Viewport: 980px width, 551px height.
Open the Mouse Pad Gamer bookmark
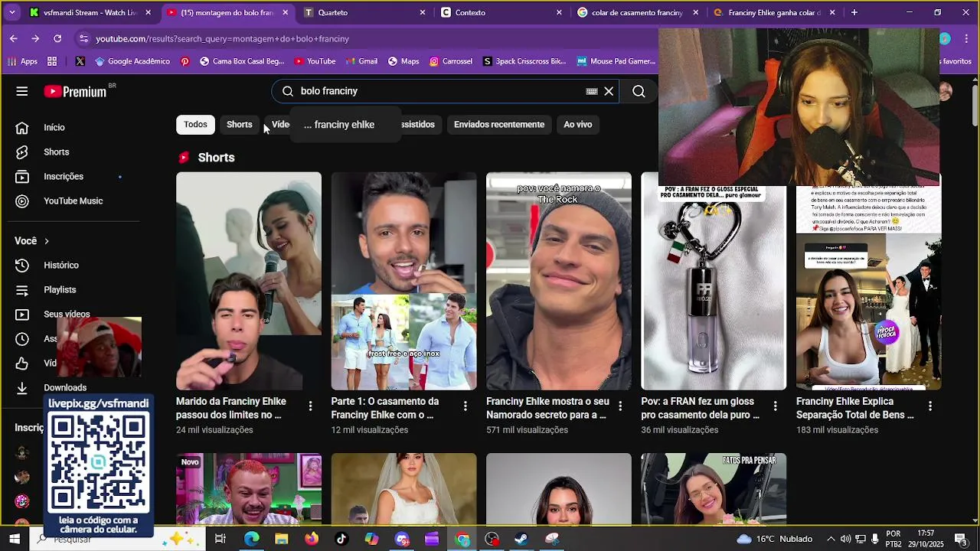tap(616, 61)
